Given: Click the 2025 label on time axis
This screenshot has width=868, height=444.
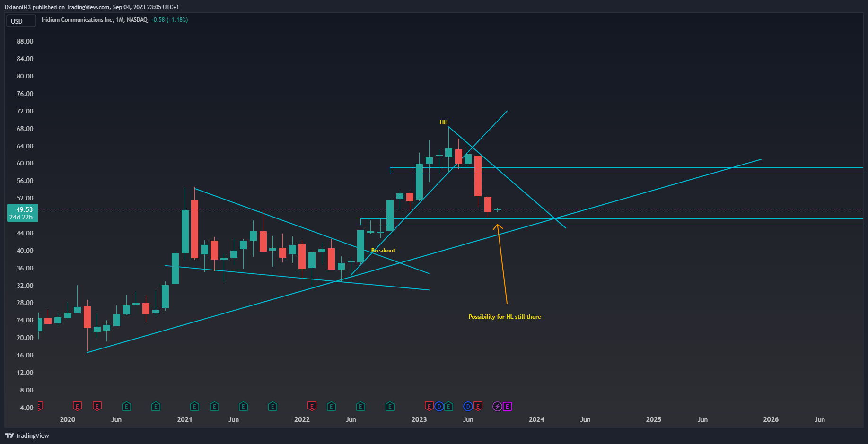Looking at the screenshot, I should click(x=654, y=419).
